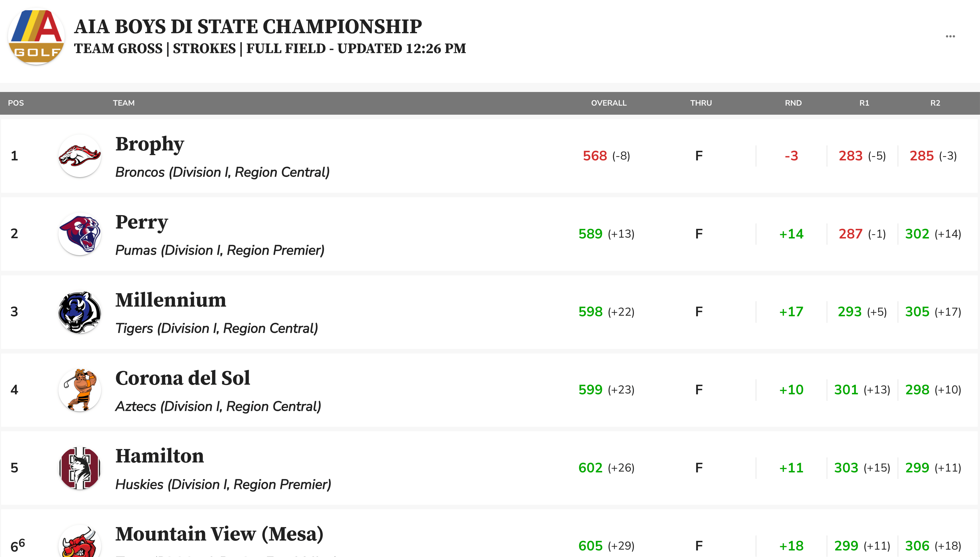The height and width of the screenshot is (557, 980).
Task: Click Brophy's overall score of 568
Action: pos(595,156)
